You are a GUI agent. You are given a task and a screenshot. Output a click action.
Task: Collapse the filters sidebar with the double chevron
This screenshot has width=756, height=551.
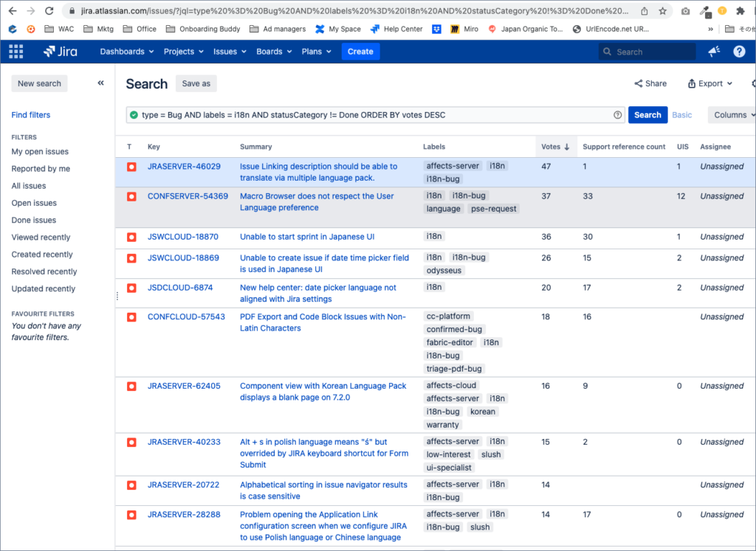[x=100, y=83]
